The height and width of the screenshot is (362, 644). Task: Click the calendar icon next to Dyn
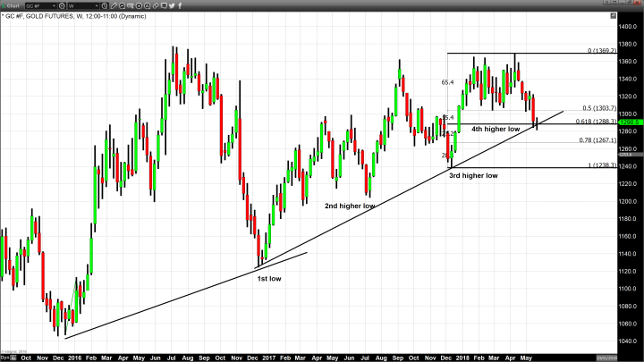(13, 358)
